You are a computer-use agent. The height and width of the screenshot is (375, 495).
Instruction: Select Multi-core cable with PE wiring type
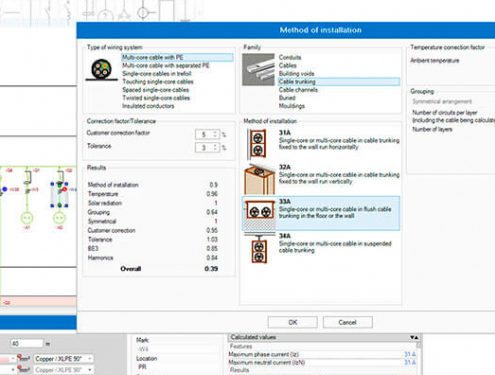[x=177, y=57]
